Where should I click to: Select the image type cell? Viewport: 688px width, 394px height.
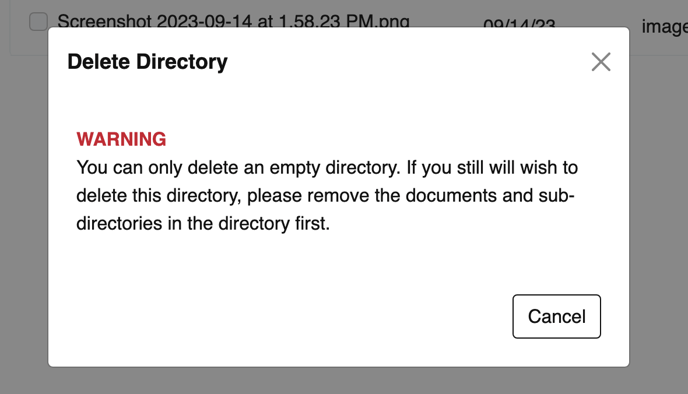(665, 26)
